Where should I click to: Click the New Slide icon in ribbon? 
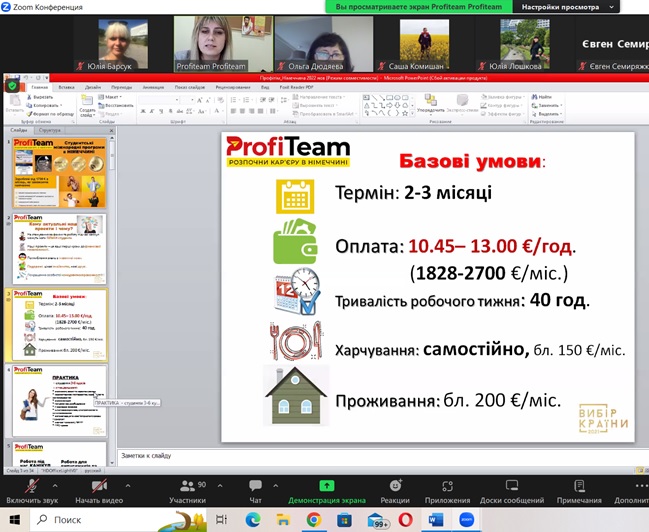[87, 101]
